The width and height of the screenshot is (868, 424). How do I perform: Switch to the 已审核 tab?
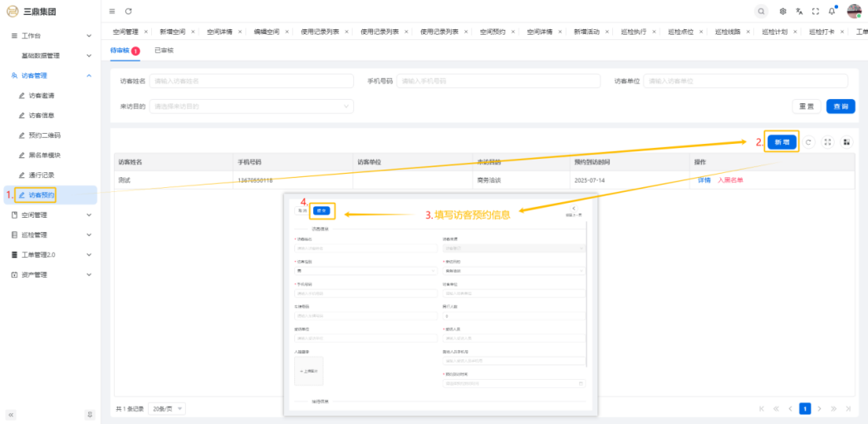[164, 51]
